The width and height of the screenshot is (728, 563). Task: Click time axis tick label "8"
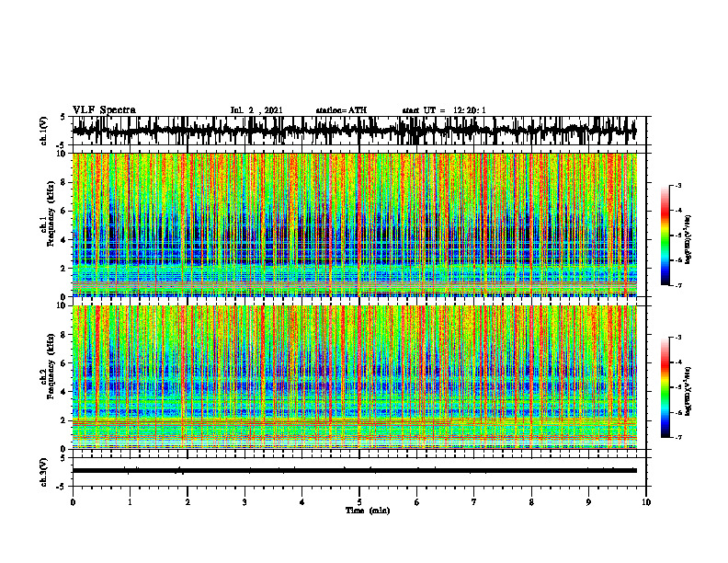[x=531, y=502]
